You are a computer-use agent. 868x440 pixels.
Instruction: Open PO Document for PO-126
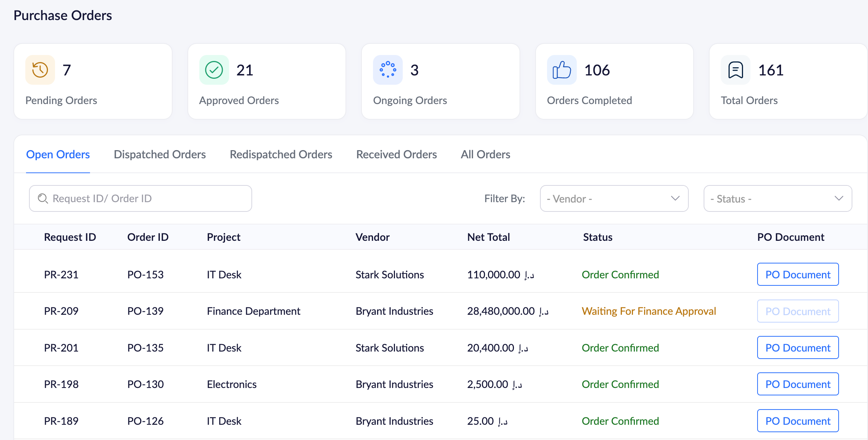click(x=798, y=421)
